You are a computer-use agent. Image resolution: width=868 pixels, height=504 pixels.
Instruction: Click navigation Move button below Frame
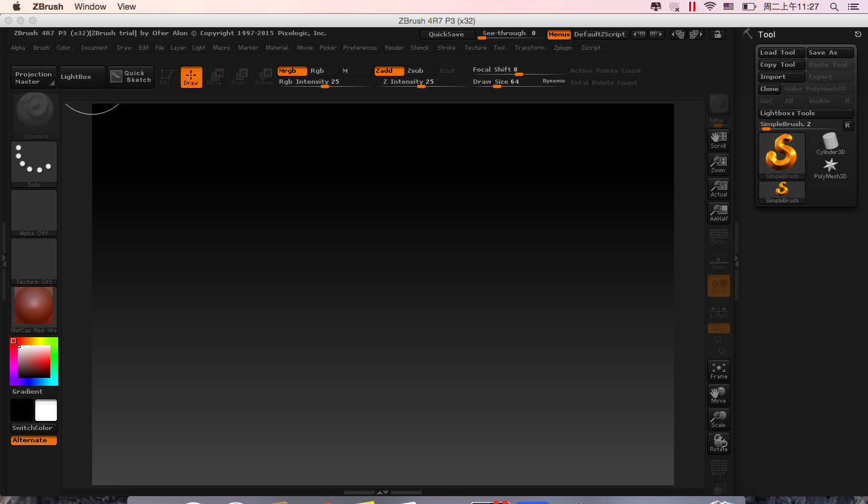(x=719, y=395)
